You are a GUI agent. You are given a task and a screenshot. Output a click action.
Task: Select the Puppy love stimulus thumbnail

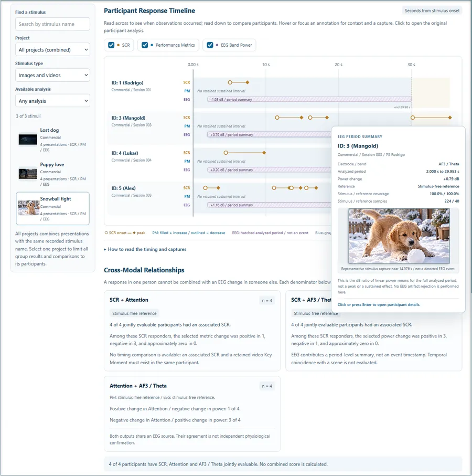pyautogui.click(x=28, y=174)
